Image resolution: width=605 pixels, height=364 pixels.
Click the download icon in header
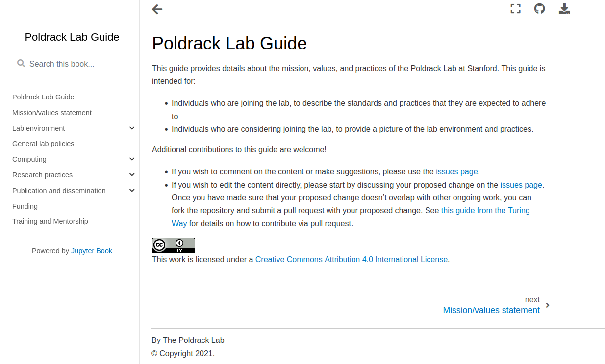click(564, 9)
